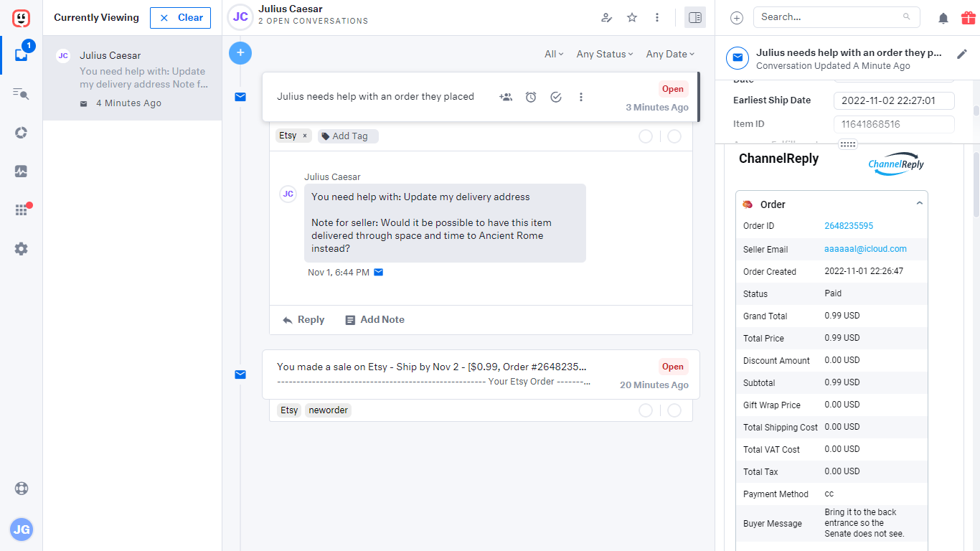Toggle second circle on neworder tag row

point(674,410)
